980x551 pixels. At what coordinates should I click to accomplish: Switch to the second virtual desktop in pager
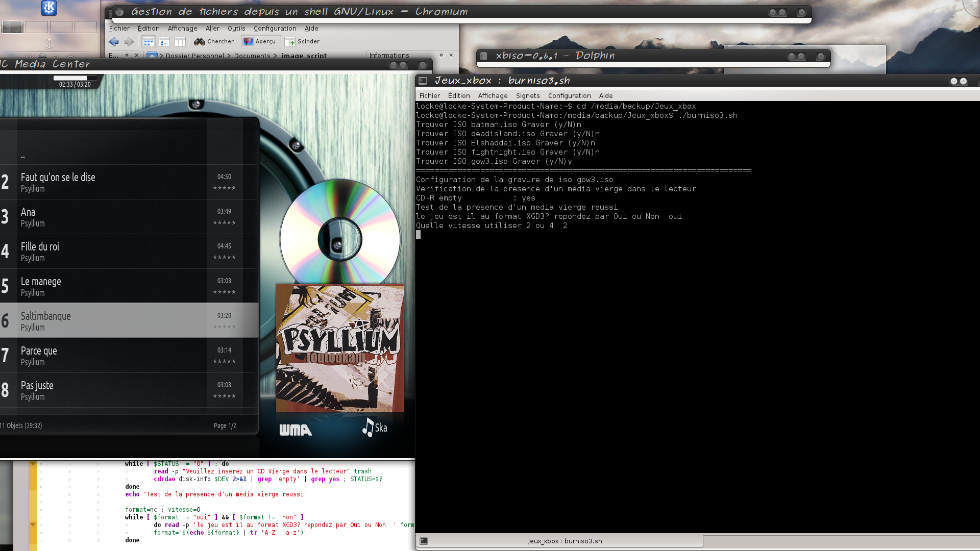[37, 27]
